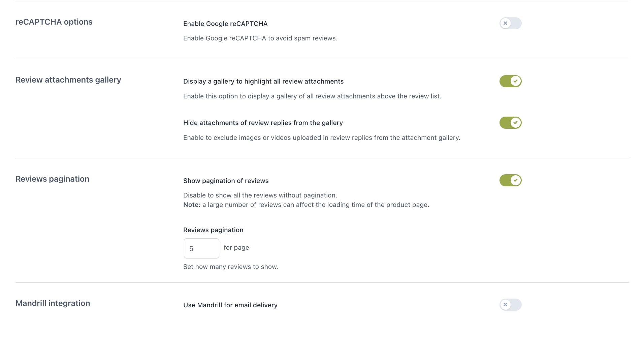
Task: Click the Reviews pagination field label
Action: (213, 230)
